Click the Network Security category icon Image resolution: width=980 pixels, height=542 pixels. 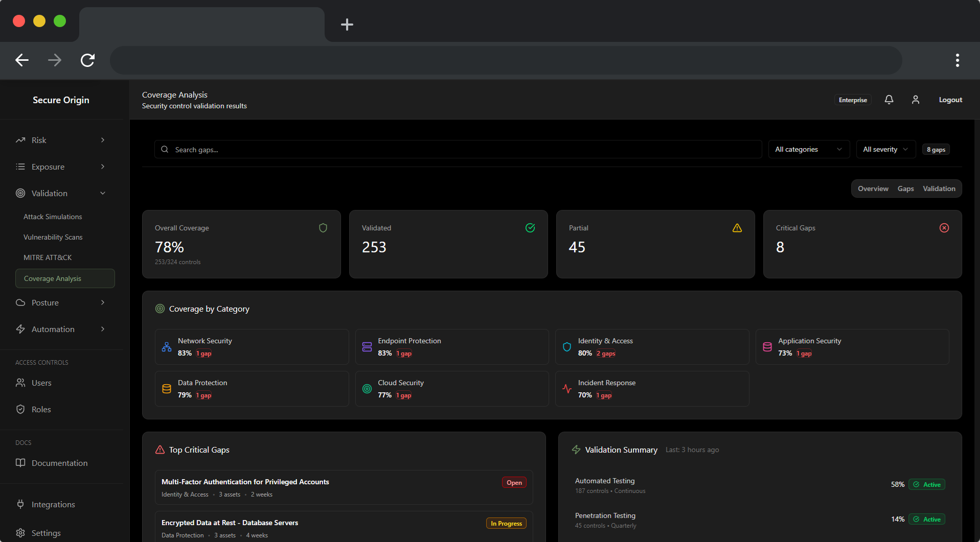(x=167, y=347)
